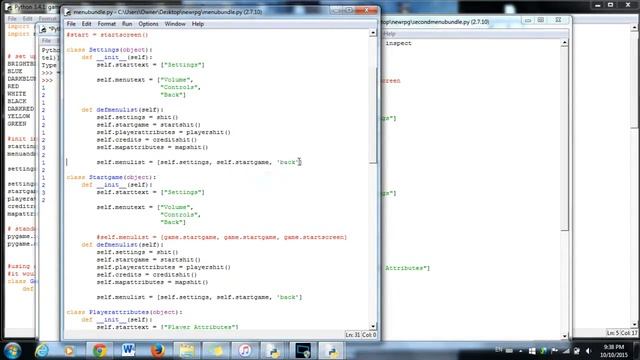Click the 'class Startgame(object):' line
Screen dimensions: 640x360
coord(111,177)
